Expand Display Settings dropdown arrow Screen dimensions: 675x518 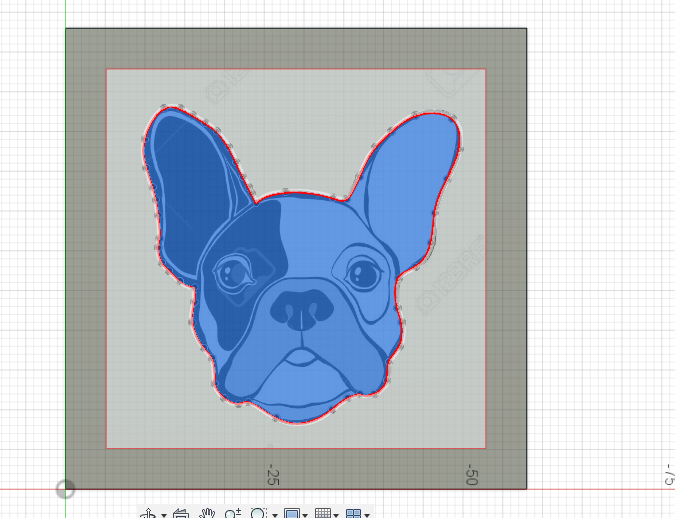pyautogui.click(x=305, y=515)
